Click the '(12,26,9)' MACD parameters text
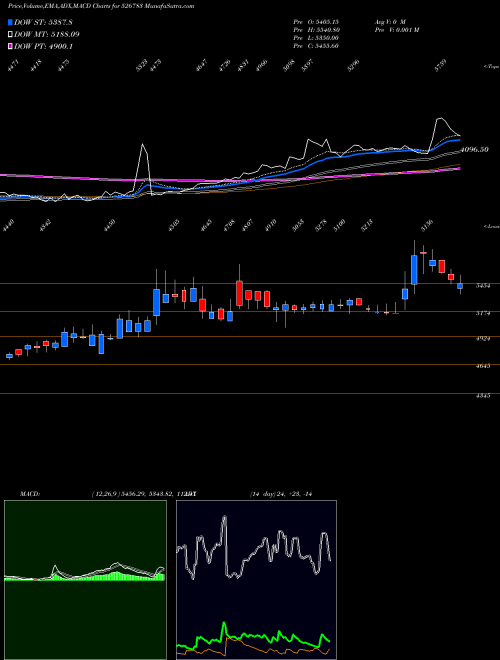The height and width of the screenshot is (660, 500). click(x=105, y=494)
